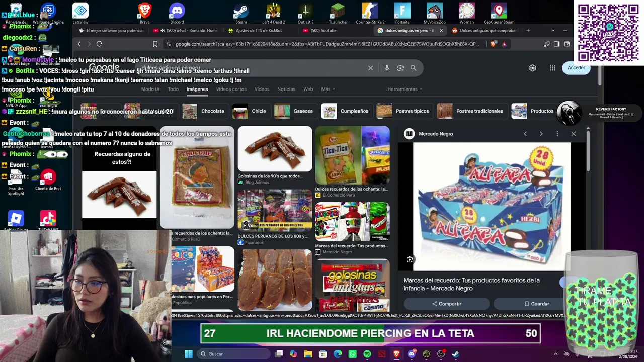
Task: Show the next image in preview panel
Action: click(541, 134)
